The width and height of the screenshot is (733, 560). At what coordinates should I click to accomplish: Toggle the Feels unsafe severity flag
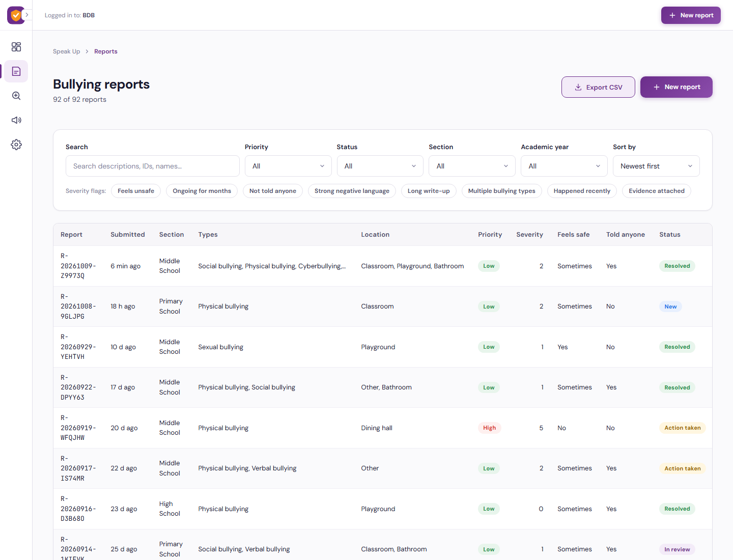coord(136,191)
